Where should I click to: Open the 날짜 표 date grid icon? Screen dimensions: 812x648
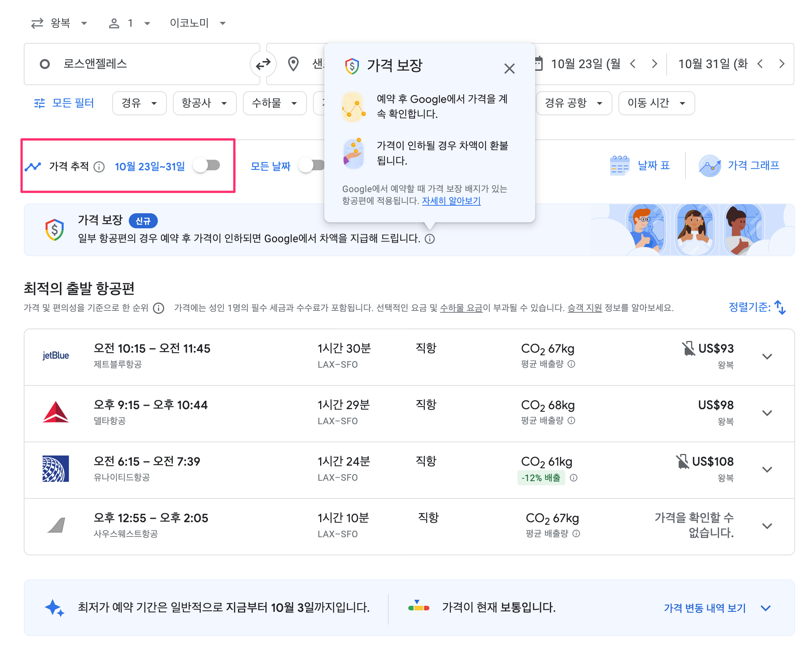click(620, 166)
